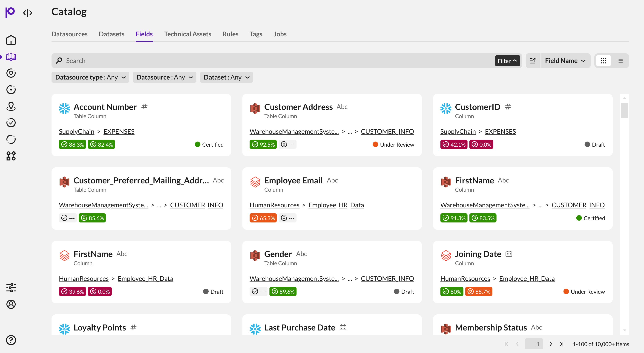
Task: Expand Datasource: Any filter dropdown
Action: 164,77
